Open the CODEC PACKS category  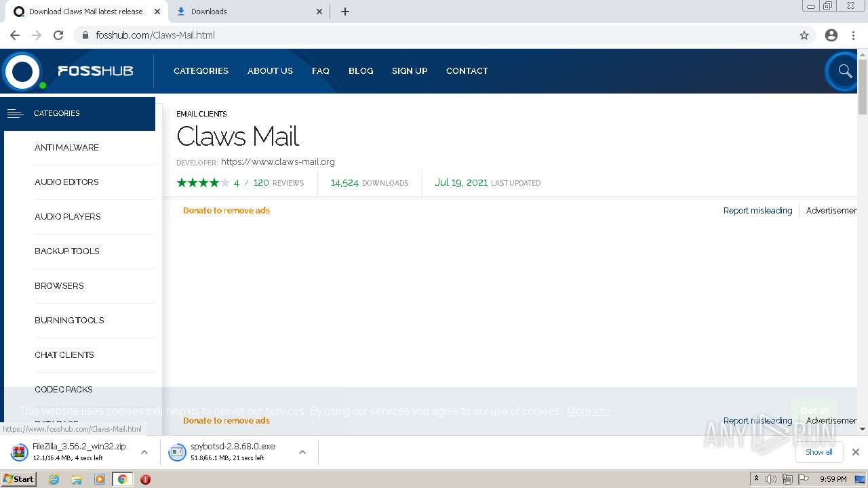[x=64, y=389]
